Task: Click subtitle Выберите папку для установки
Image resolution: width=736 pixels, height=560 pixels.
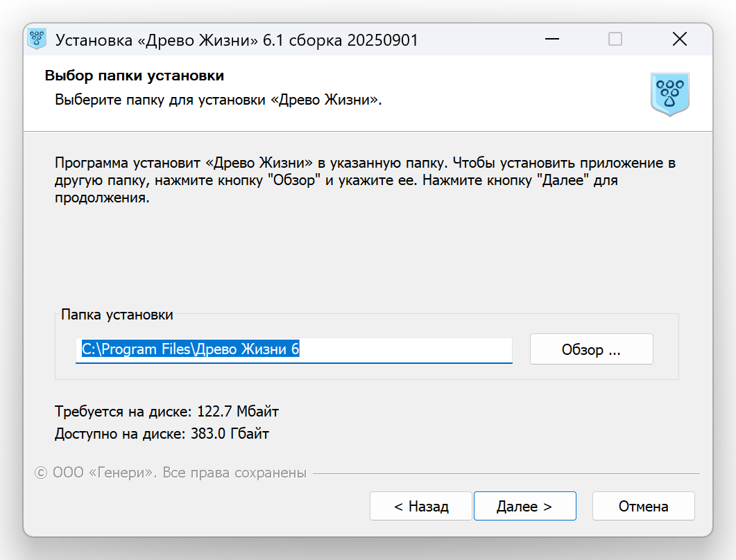Action: [x=219, y=99]
